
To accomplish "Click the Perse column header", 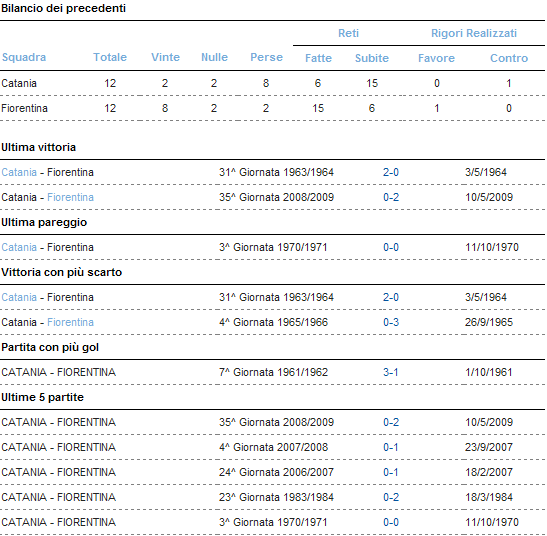I will point(267,57).
